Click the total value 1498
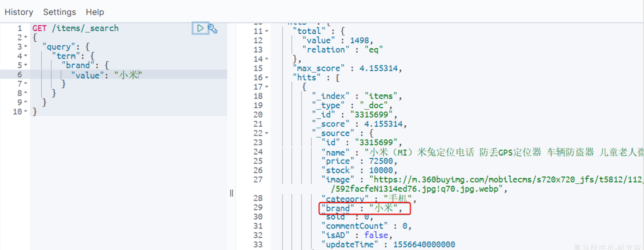This screenshot has width=644, height=250. pyautogui.click(x=360, y=41)
